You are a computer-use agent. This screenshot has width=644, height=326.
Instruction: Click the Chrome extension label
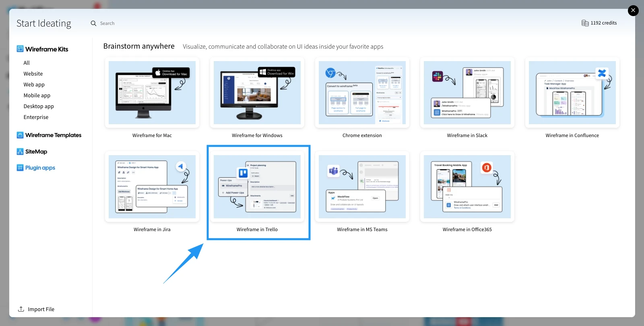[362, 135]
